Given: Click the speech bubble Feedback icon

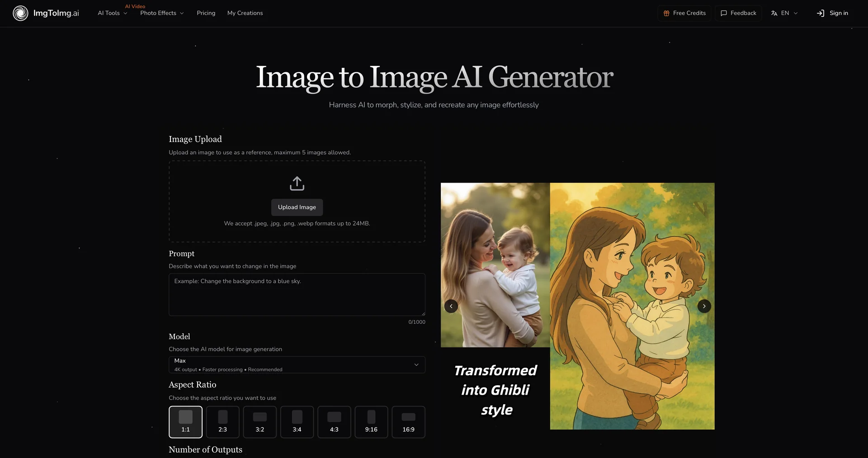Looking at the screenshot, I should 724,13.
